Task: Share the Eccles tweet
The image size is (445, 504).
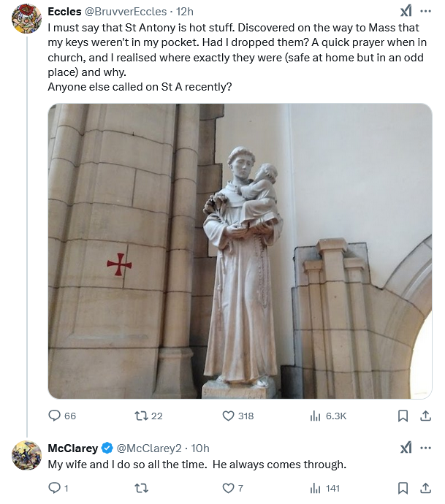Action: pos(425,416)
